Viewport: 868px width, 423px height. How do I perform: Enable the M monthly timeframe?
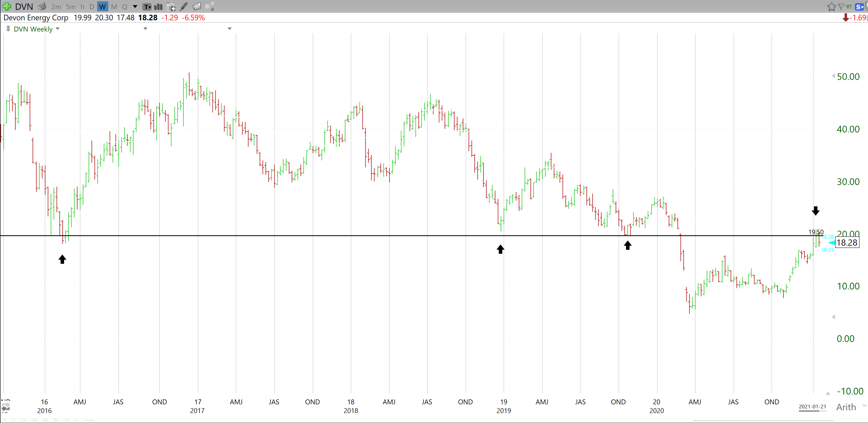[x=114, y=6]
